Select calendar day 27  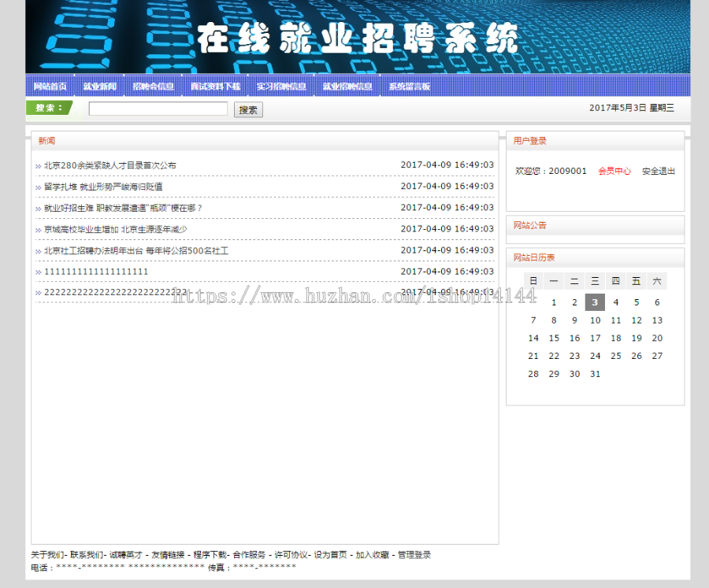[657, 356]
